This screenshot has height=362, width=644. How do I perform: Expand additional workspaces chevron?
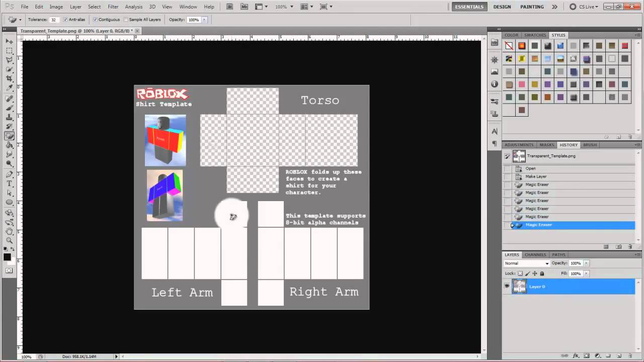tap(554, 7)
